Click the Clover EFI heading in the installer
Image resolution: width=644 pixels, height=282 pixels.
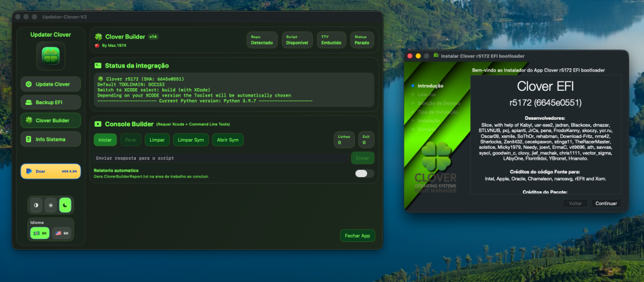545,86
